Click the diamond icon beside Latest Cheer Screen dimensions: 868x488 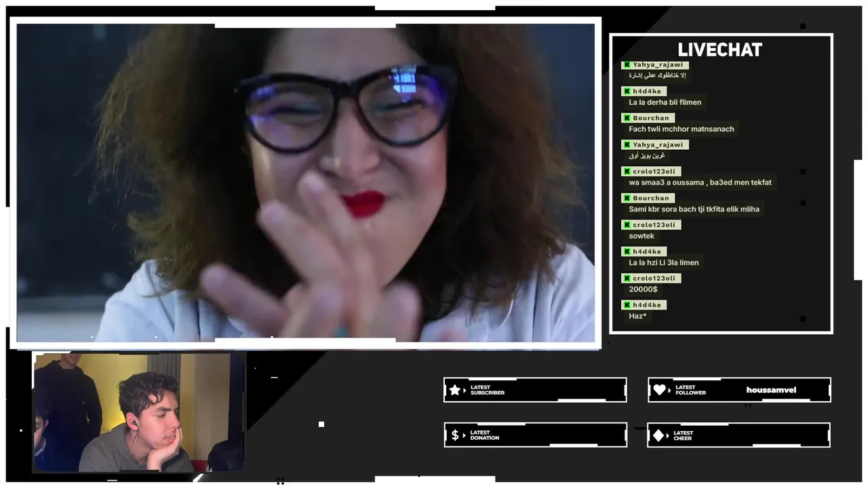(658, 436)
